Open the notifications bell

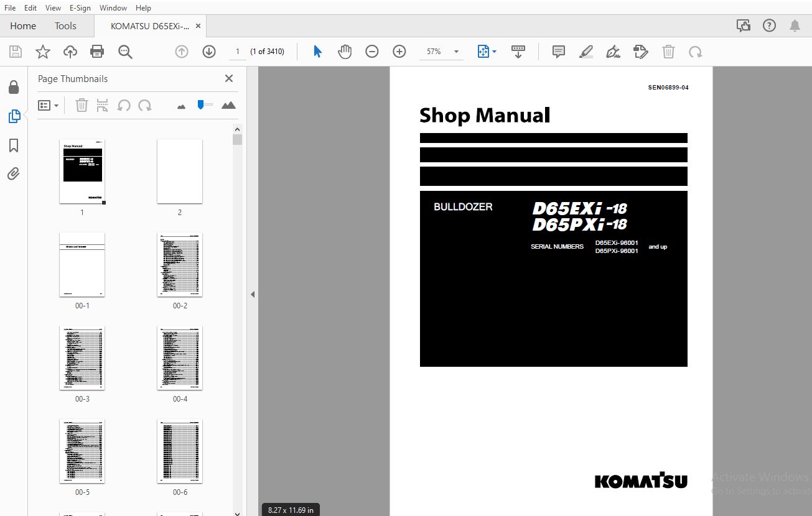[795, 25]
